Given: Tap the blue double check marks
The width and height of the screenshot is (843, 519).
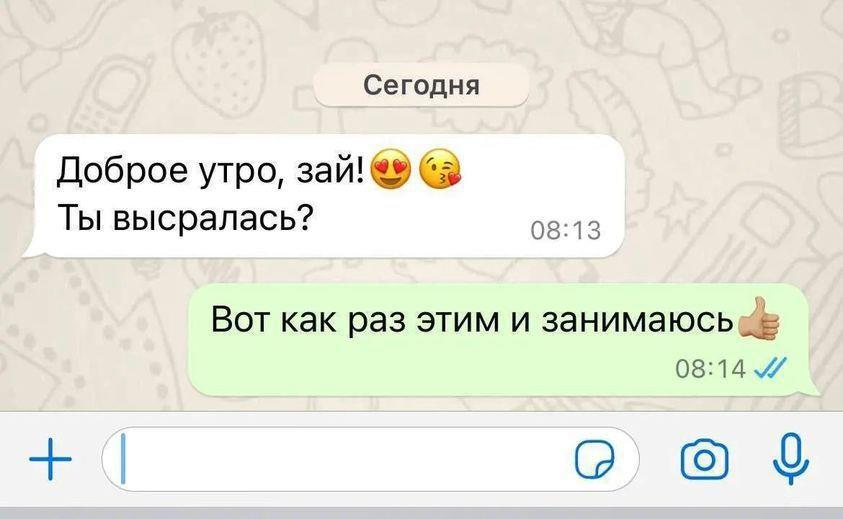Looking at the screenshot, I should (770, 368).
